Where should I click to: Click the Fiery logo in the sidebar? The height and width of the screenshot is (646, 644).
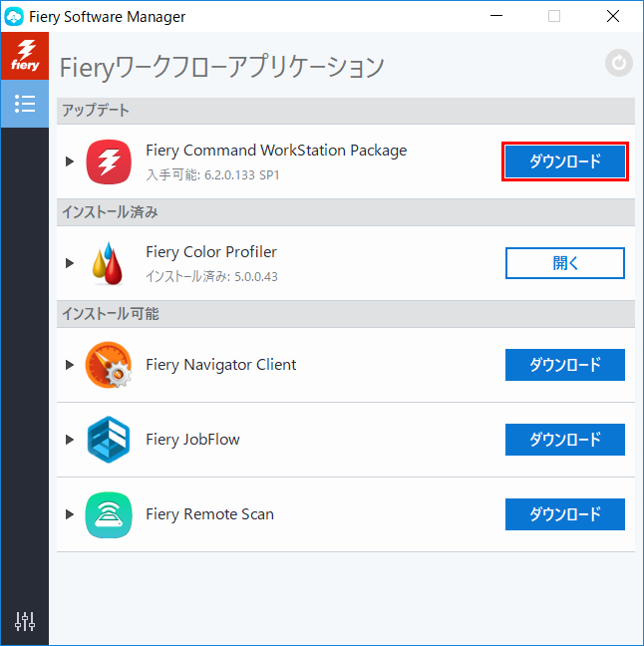[x=25, y=56]
